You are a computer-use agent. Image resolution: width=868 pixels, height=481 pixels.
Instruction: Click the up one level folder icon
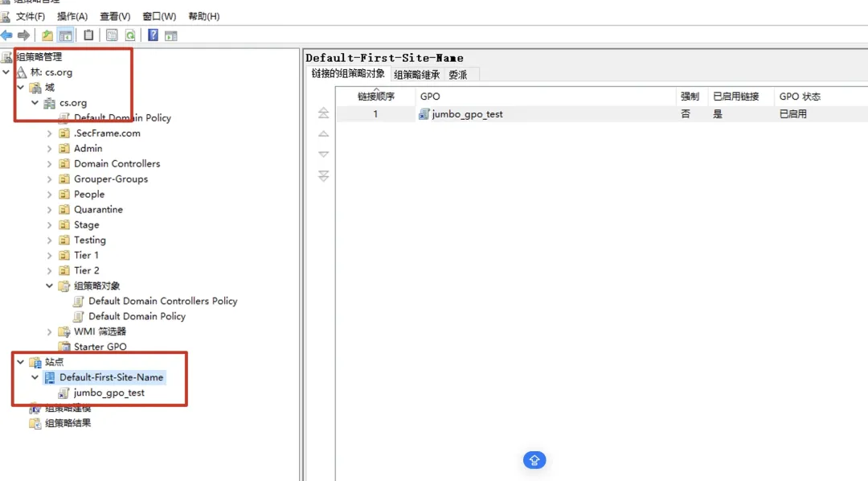[x=47, y=35]
